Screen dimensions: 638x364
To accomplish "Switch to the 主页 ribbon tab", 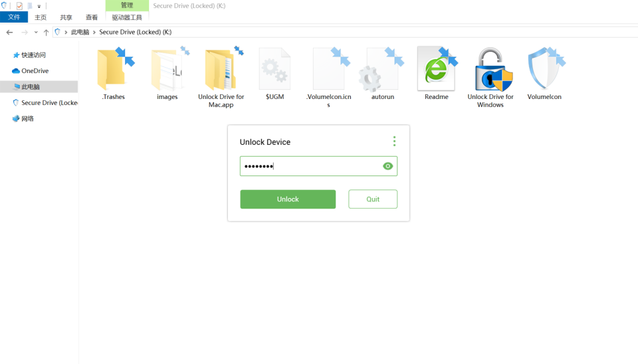I will (41, 17).
